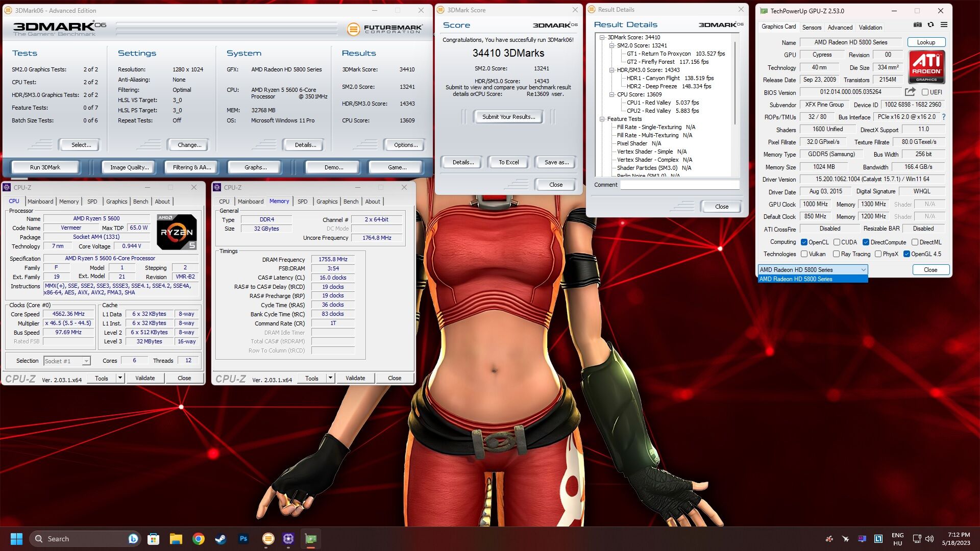Open File Explorer taskbar icon

pyautogui.click(x=176, y=539)
